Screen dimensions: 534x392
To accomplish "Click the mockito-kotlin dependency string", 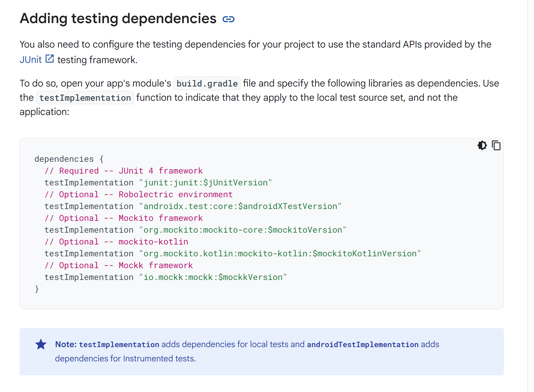I will (280, 254).
